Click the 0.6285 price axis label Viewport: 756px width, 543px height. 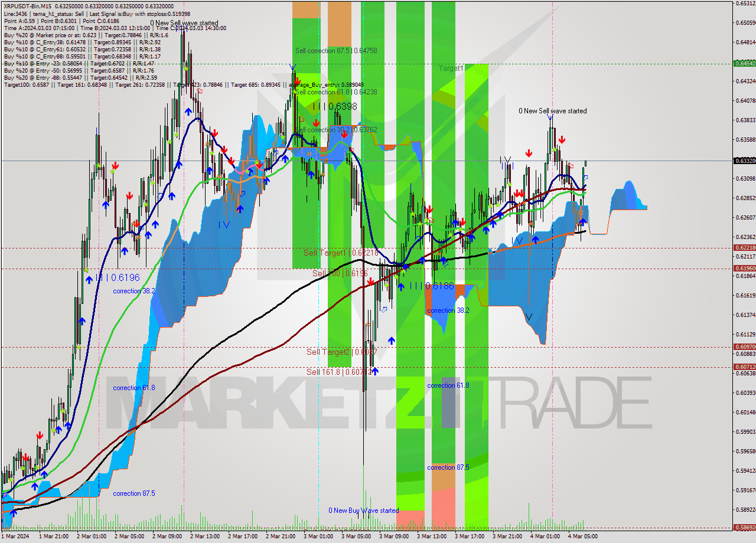[745, 198]
